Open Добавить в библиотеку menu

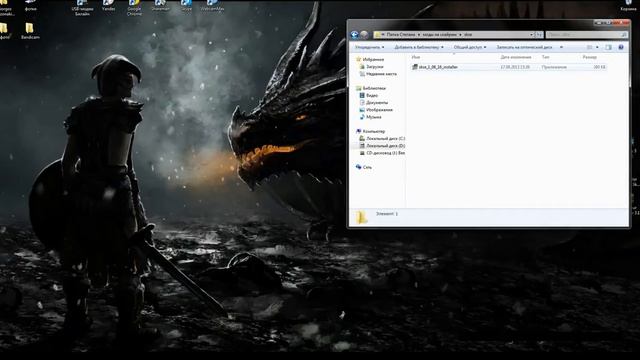419,47
